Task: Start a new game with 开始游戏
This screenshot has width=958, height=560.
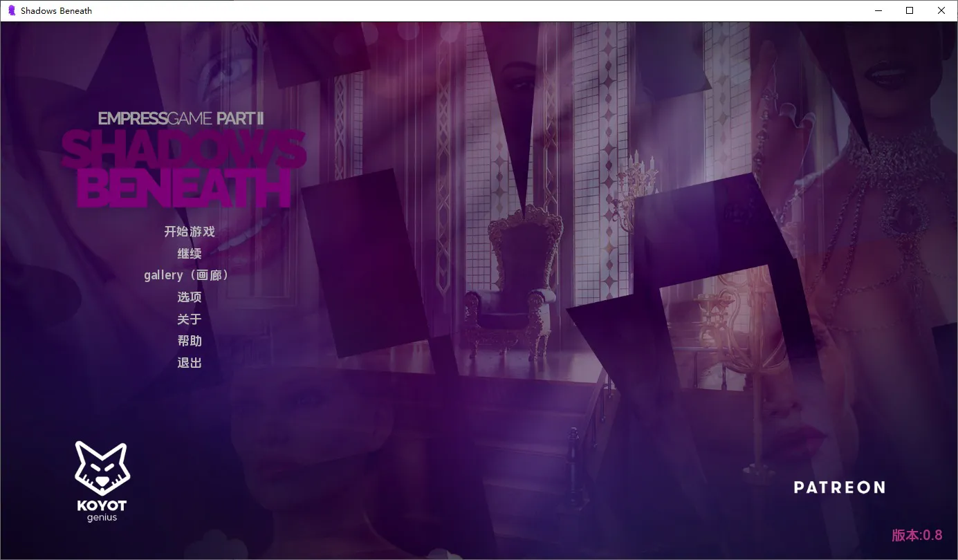Action: click(190, 232)
